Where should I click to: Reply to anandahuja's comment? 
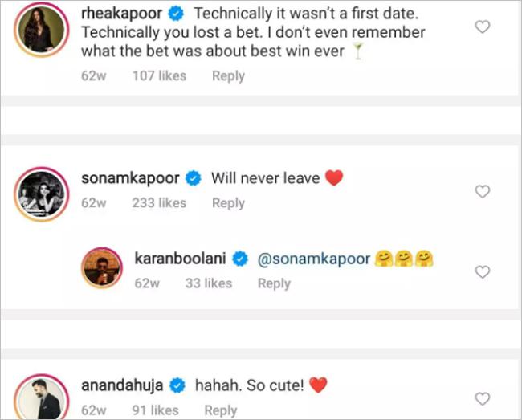click(221, 410)
